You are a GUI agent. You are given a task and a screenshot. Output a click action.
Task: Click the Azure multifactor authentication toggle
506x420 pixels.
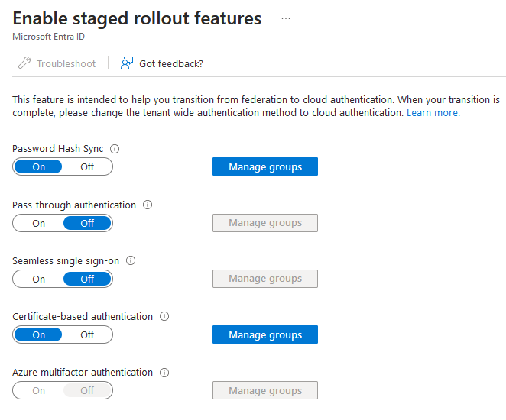coord(63,390)
